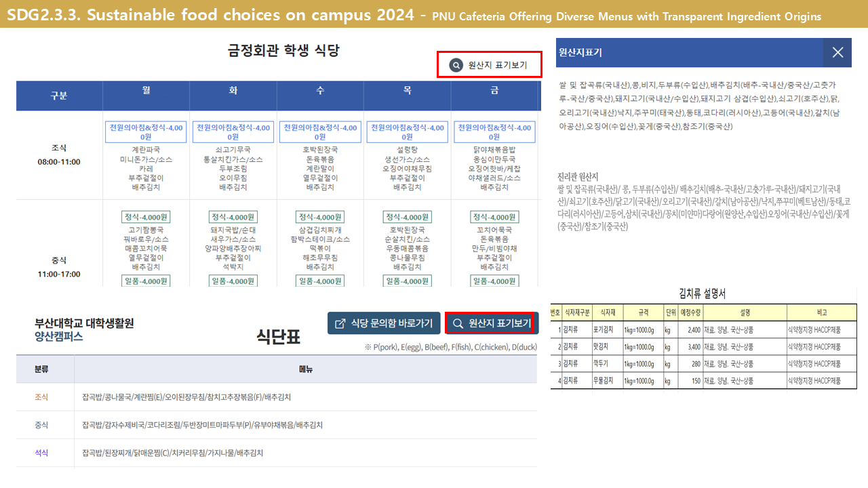This screenshot has width=868, height=488.
Task: Select the 화 (Tuesday) column header
Action: click(233, 89)
